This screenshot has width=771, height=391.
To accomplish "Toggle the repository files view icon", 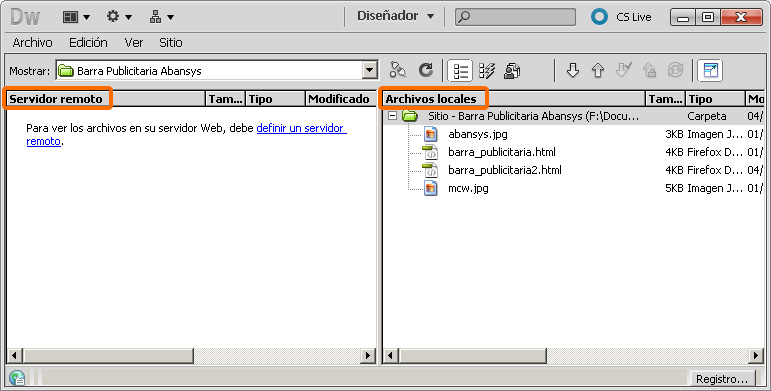I will click(x=512, y=71).
